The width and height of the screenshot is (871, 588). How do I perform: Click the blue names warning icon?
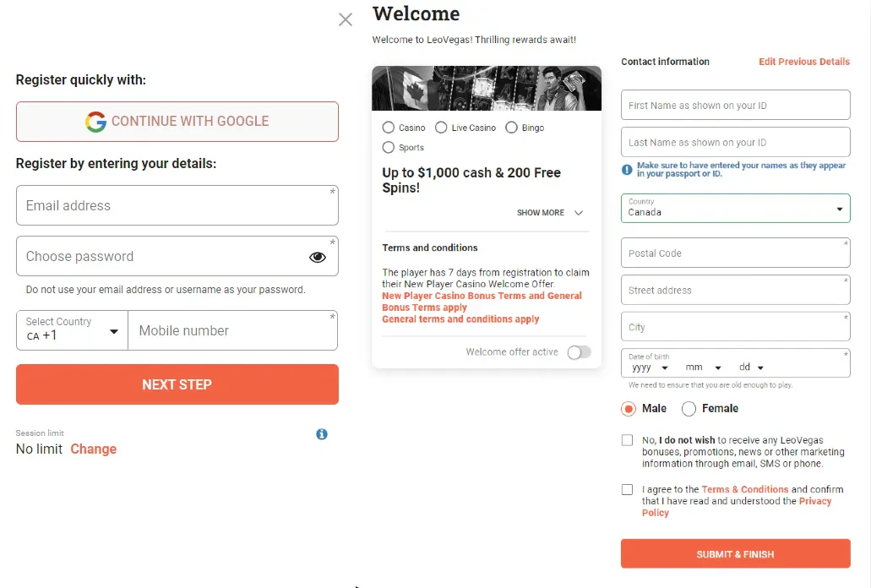click(627, 169)
